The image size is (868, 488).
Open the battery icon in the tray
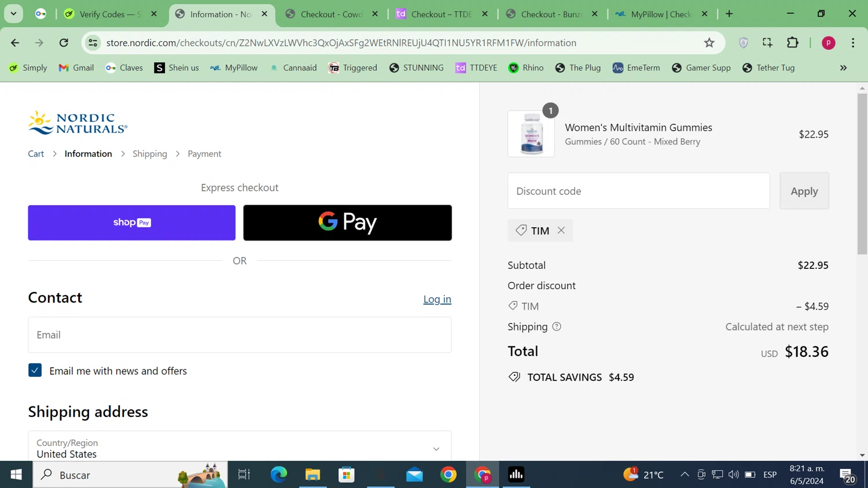[x=750, y=475]
